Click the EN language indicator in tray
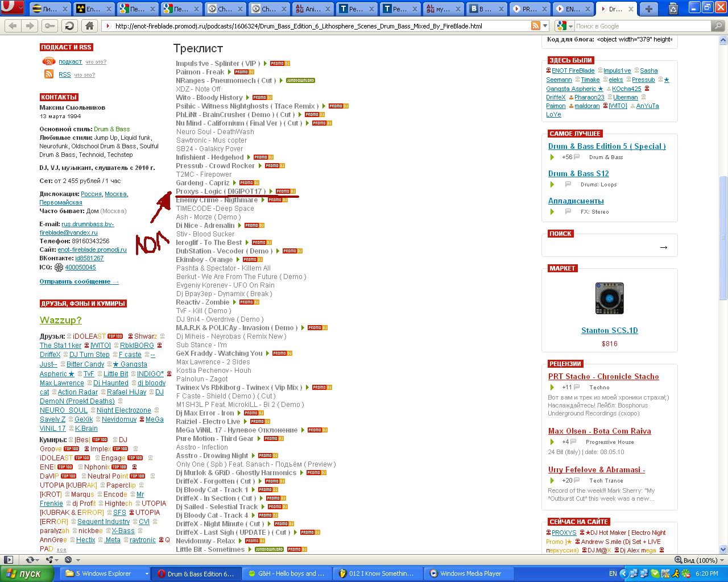The height and width of the screenshot is (582, 728). tap(613, 573)
